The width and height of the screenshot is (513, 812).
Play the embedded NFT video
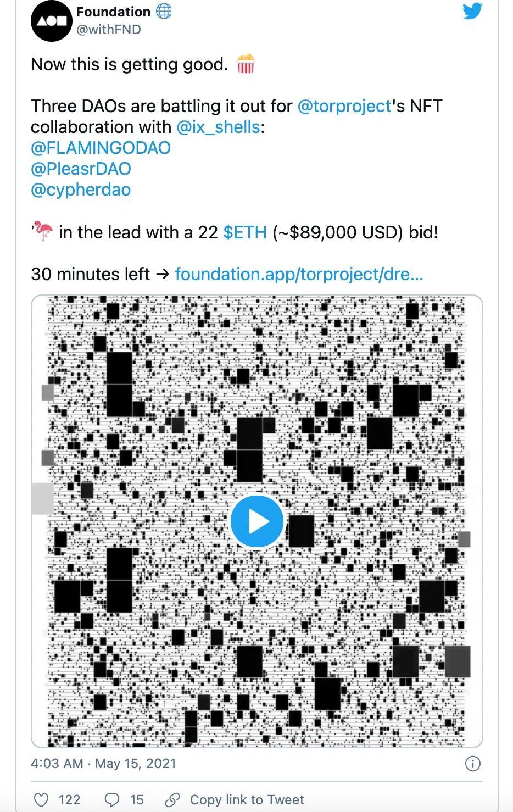coord(256,521)
